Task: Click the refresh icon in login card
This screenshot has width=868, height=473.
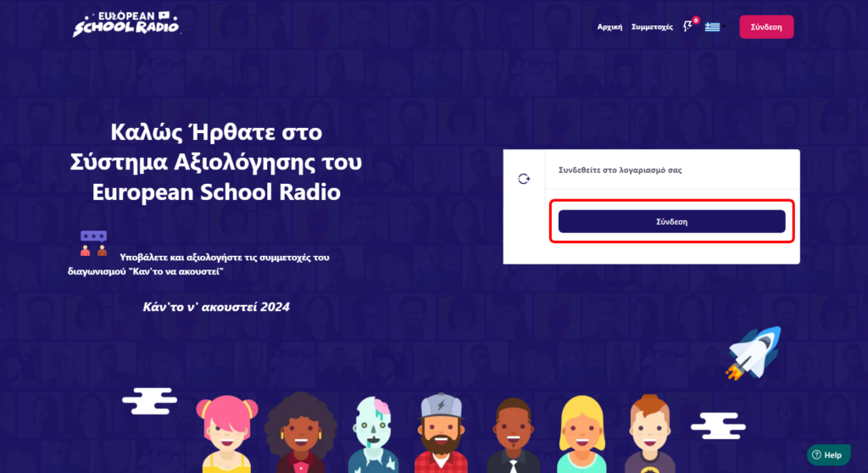Action: pos(524,178)
